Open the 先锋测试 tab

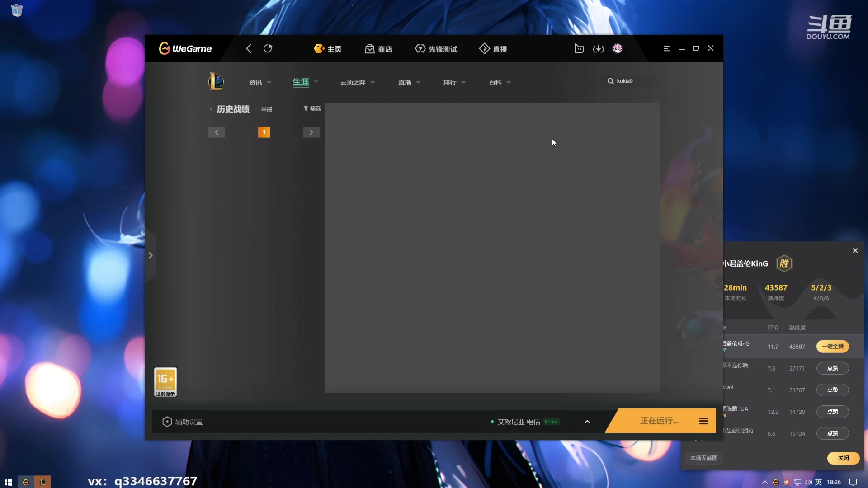tap(436, 49)
